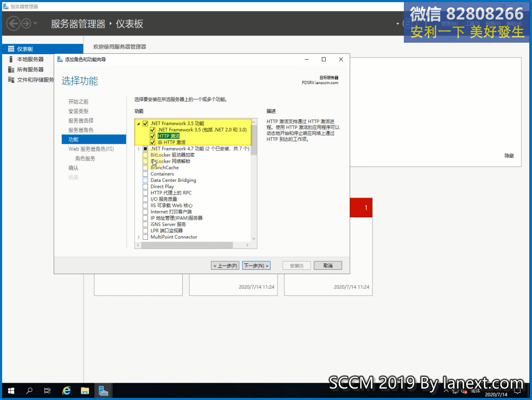Enable the BranchCache feature
The width and height of the screenshot is (532, 400).
click(145, 168)
